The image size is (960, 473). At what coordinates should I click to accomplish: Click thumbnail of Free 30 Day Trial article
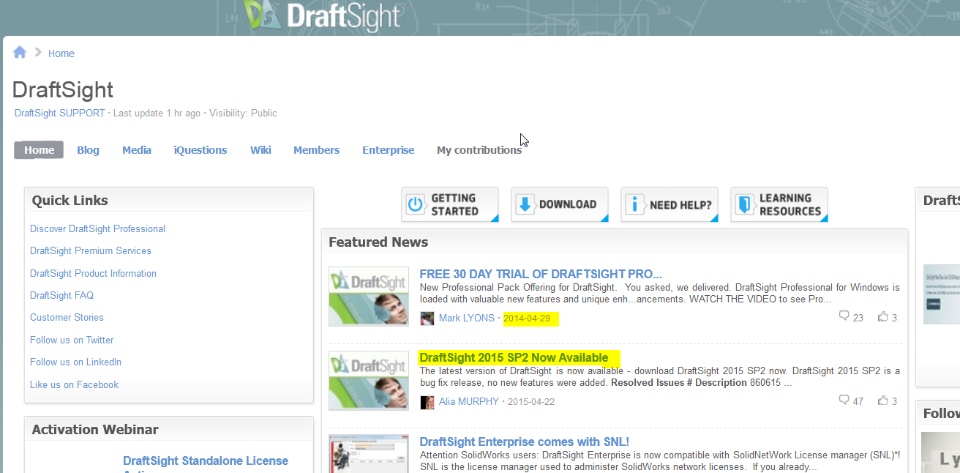coord(369,296)
